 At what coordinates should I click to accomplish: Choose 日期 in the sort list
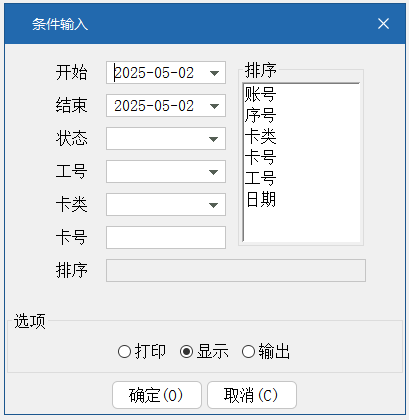[260, 200]
